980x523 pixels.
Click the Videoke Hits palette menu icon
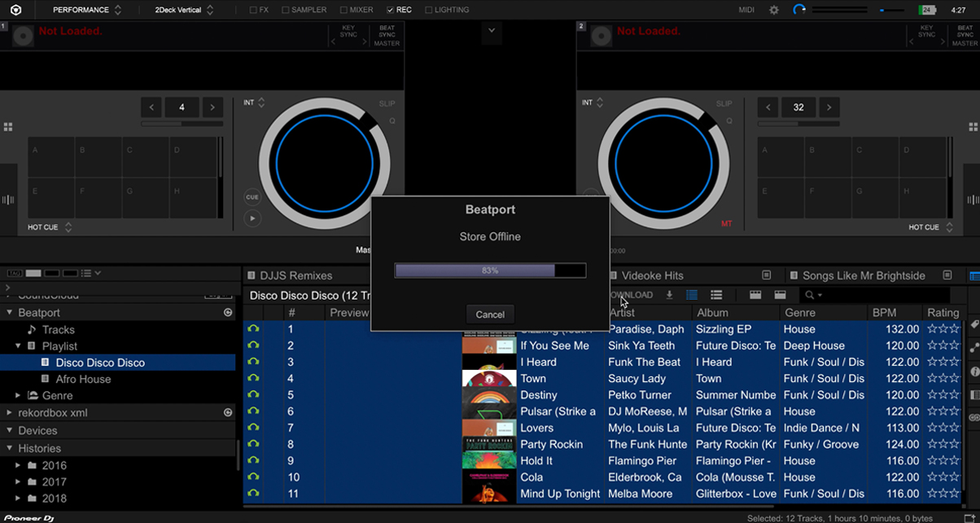[766, 275]
